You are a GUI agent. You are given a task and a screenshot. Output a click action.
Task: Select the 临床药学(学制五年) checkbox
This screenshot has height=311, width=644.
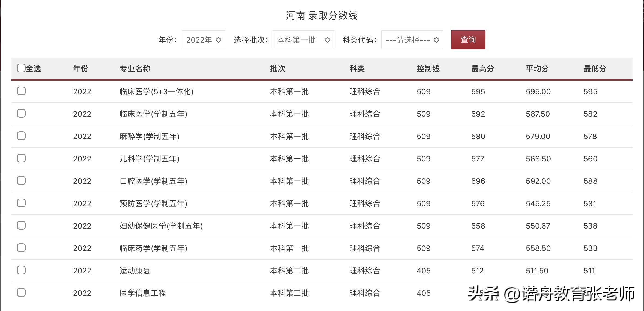(21, 248)
